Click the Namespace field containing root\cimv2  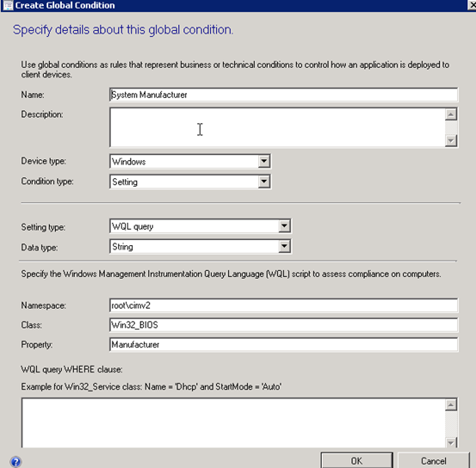click(x=283, y=305)
